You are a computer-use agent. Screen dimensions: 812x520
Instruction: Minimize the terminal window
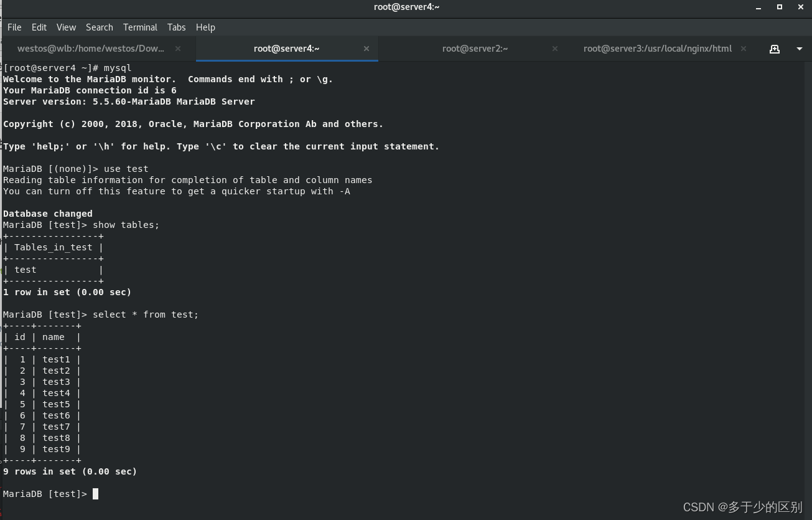pyautogui.click(x=758, y=7)
